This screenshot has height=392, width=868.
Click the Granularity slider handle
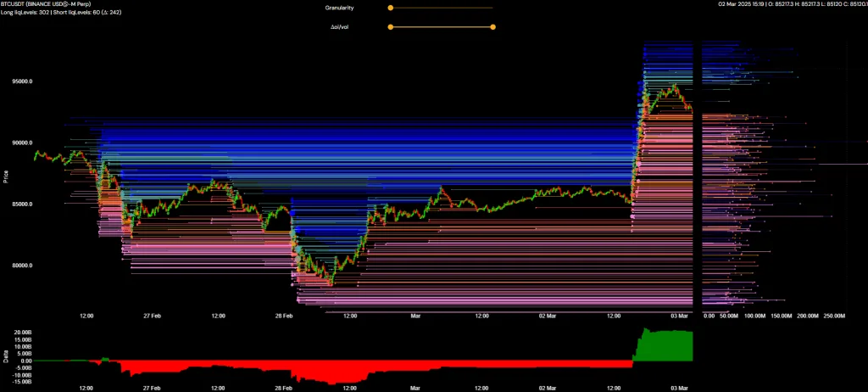click(x=390, y=8)
